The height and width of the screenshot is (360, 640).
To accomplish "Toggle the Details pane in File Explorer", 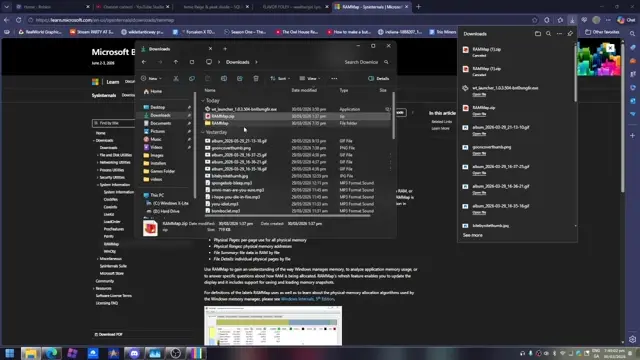I will [x=378, y=78].
